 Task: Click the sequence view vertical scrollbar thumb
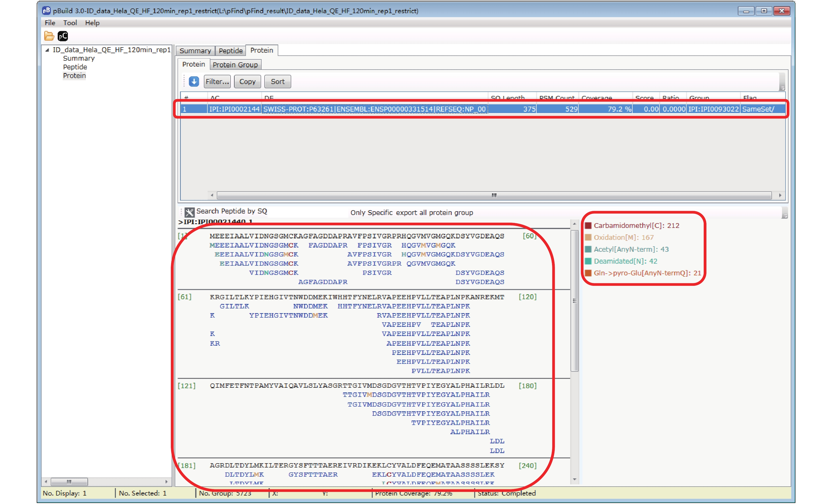point(574,300)
